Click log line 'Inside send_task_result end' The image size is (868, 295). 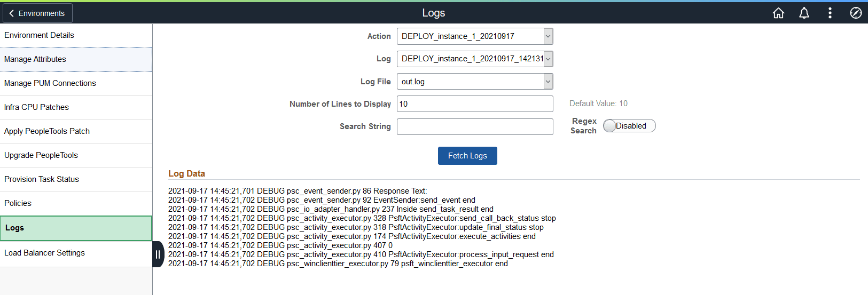(331, 209)
